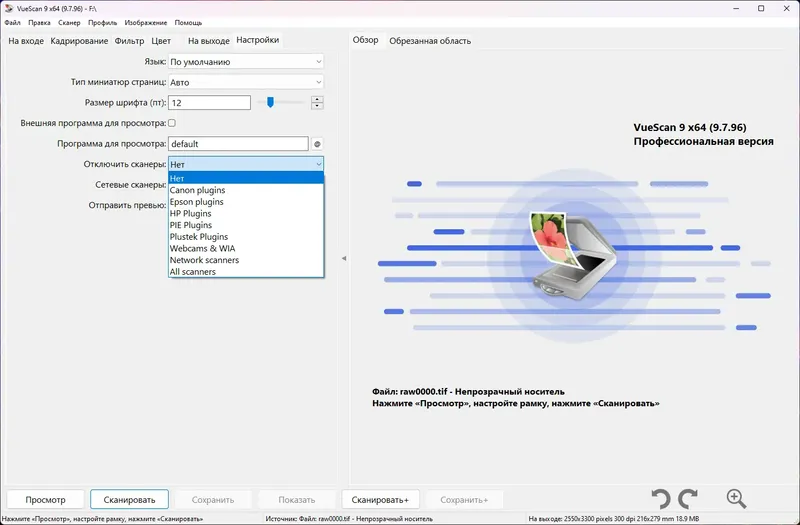Click the rotate left (undo arrow) icon

661,498
